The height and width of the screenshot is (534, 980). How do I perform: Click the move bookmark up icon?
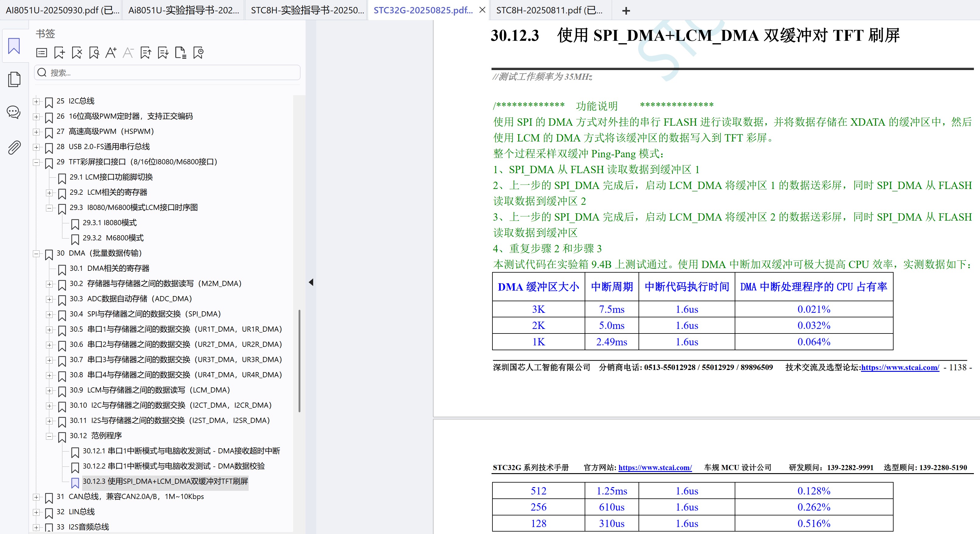146,52
